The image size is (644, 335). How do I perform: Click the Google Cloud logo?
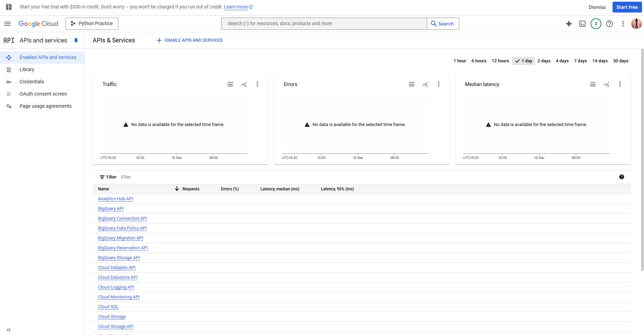[x=38, y=24]
